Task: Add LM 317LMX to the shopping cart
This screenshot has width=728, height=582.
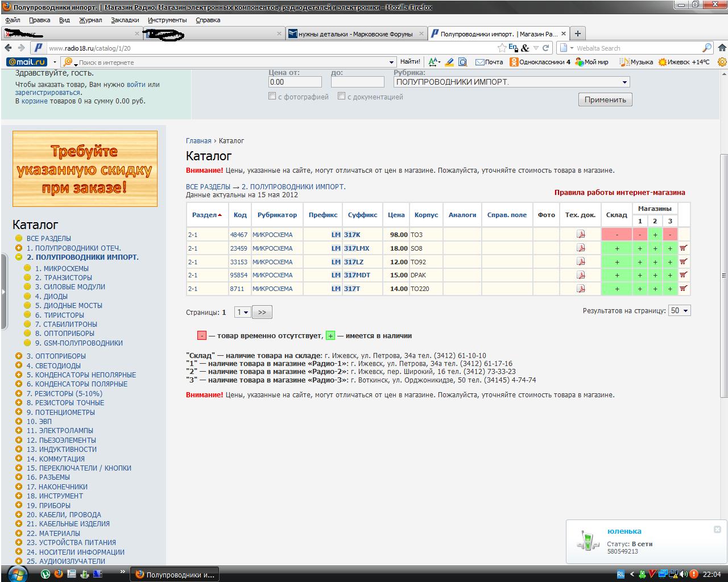Action: [x=684, y=248]
